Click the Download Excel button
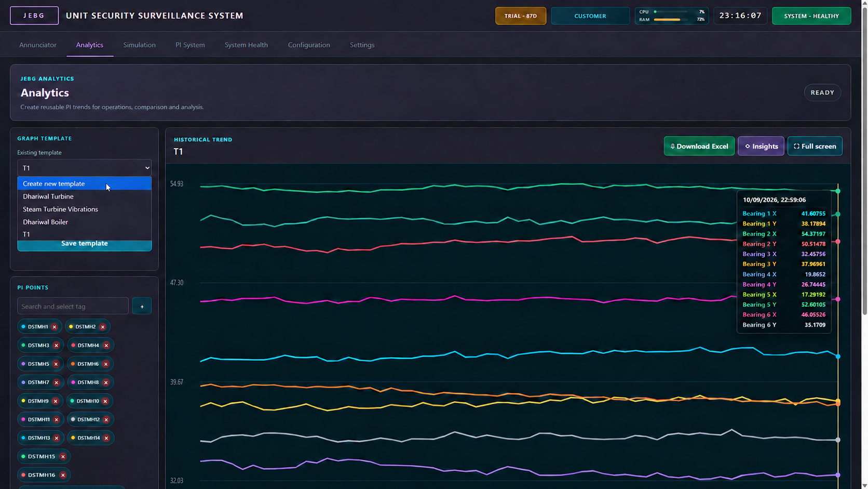This screenshot has height=489, width=868. tap(699, 146)
